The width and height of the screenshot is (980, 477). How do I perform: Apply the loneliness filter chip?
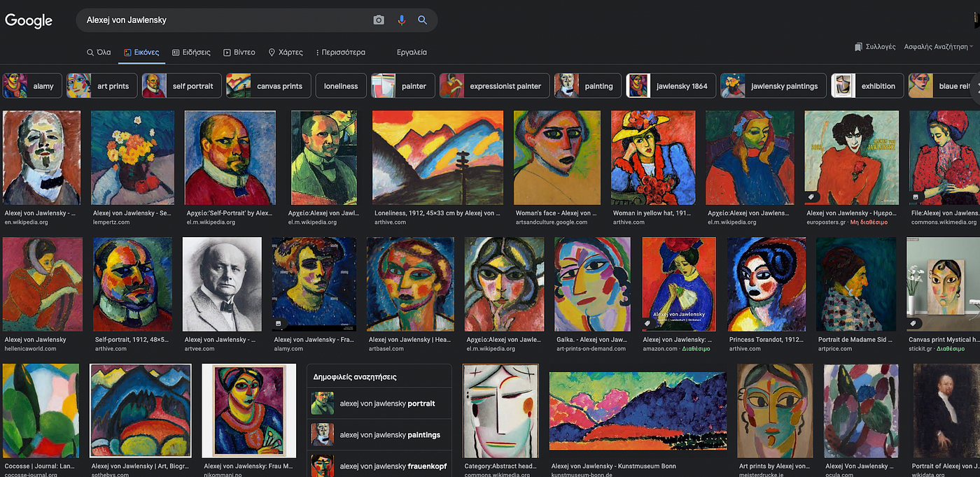(x=341, y=86)
